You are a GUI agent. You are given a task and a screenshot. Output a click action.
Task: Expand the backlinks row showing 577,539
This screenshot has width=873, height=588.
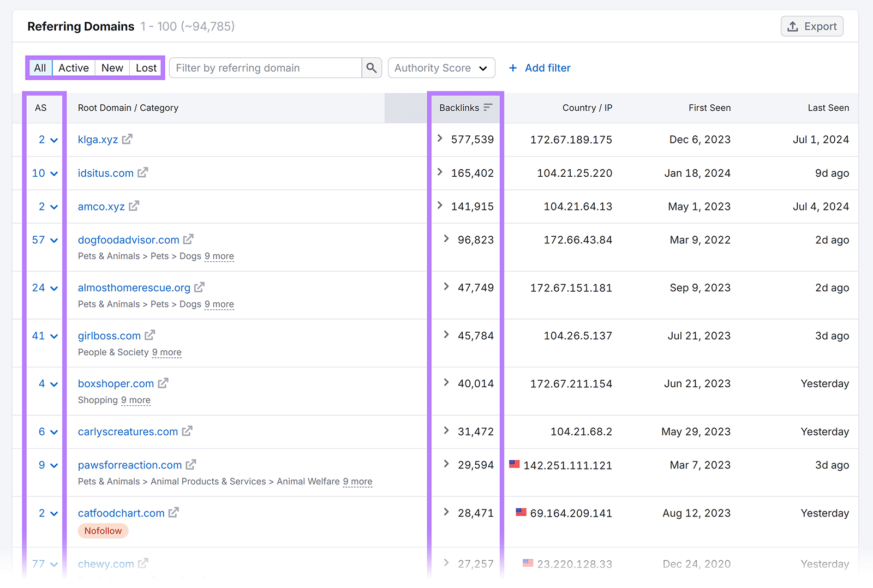click(440, 139)
